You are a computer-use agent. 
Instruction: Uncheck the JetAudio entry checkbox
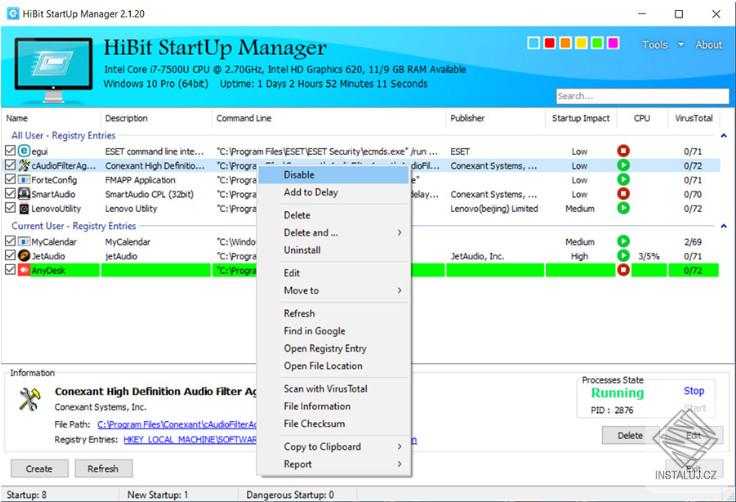(x=10, y=255)
